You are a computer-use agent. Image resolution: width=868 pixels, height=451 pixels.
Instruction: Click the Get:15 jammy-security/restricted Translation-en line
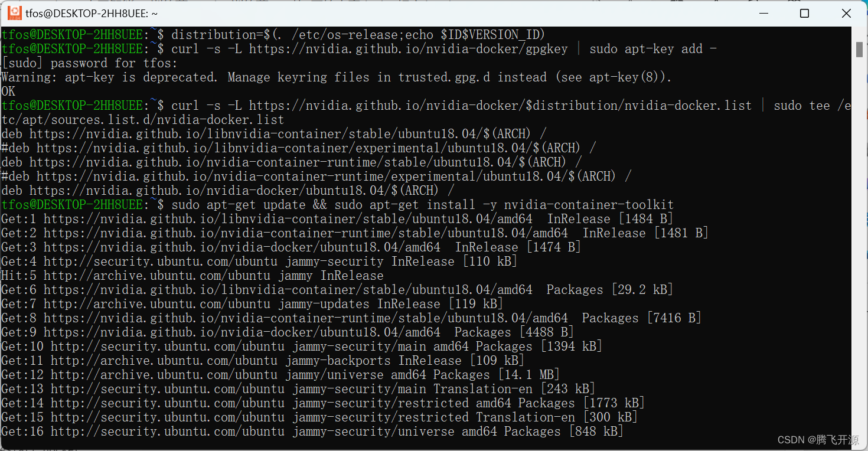tap(319, 417)
